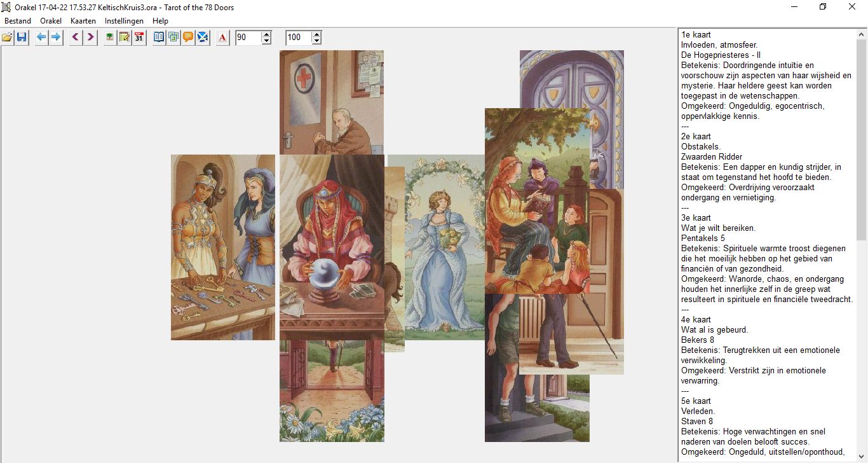
Task: Click the blue crossed flag icon
Action: coord(203,38)
